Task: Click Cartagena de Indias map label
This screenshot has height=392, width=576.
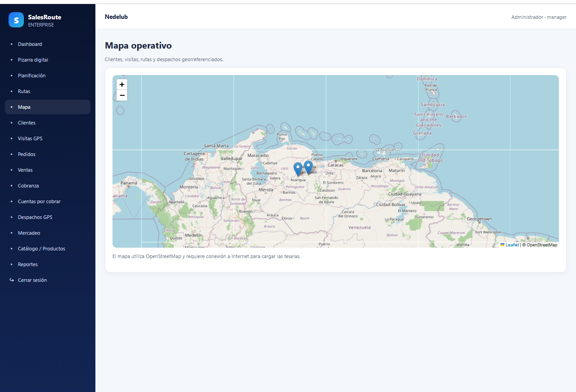Action: click(x=194, y=156)
